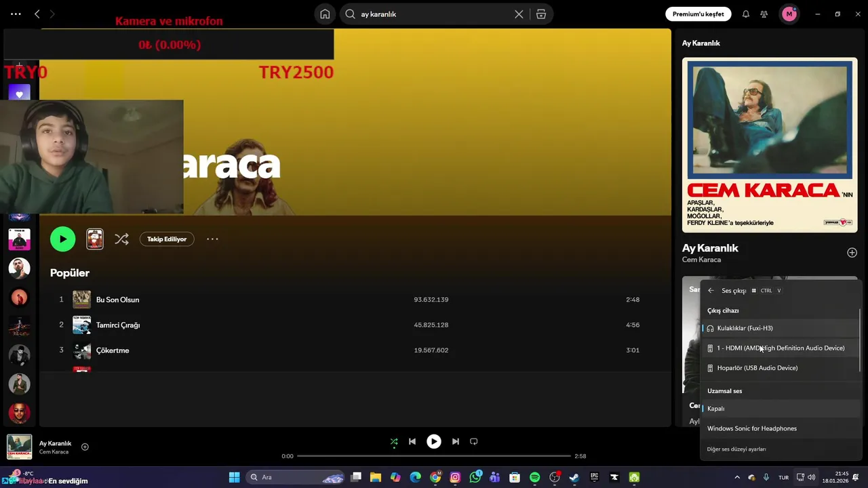Open the Friend Activity icon
868x488 pixels.
pyautogui.click(x=764, y=14)
